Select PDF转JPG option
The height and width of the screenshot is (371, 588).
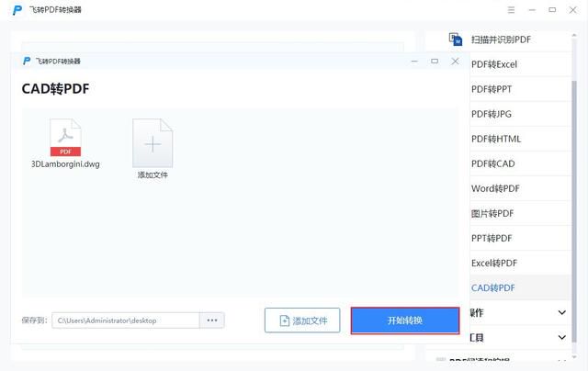(492, 114)
